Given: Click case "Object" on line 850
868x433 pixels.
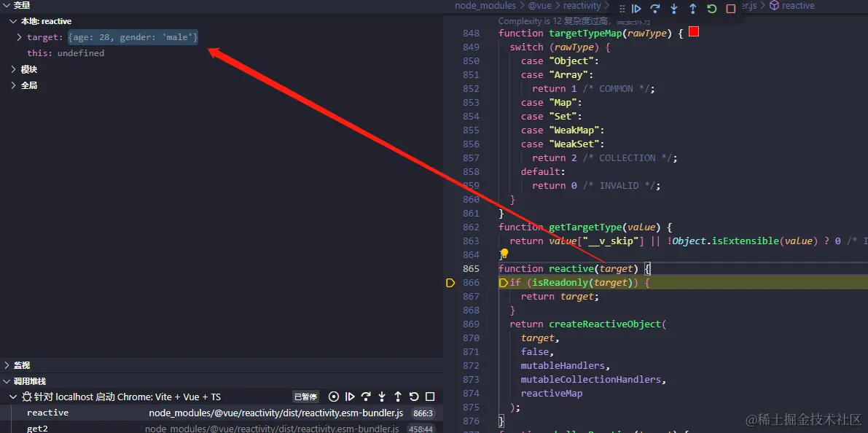Looking at the screenshot, I should point(560,61).
